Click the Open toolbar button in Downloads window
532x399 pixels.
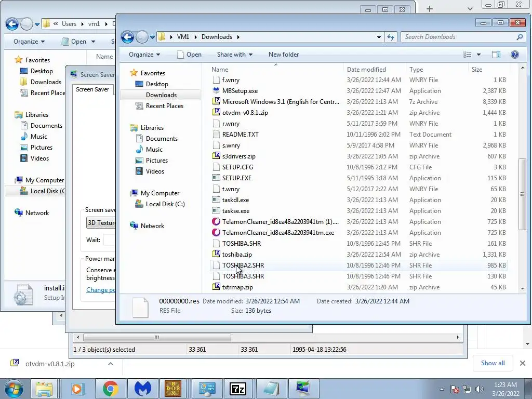click(189, 54)
